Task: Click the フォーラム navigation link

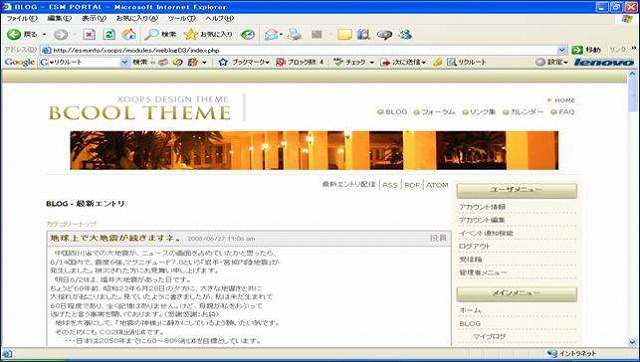Action: (438, 112)
